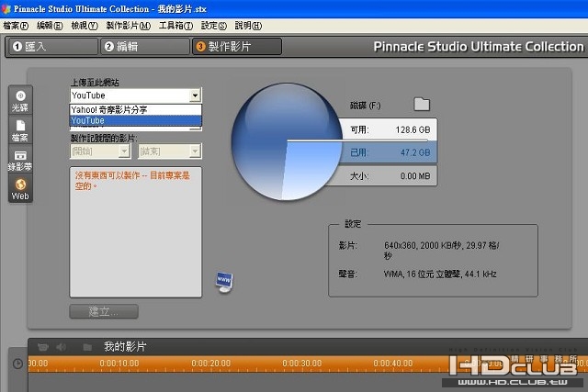Choose Yahoo! 奇摩影片分享 from the list
Screen dimensions: 588x392
click(x=136, y=109)
